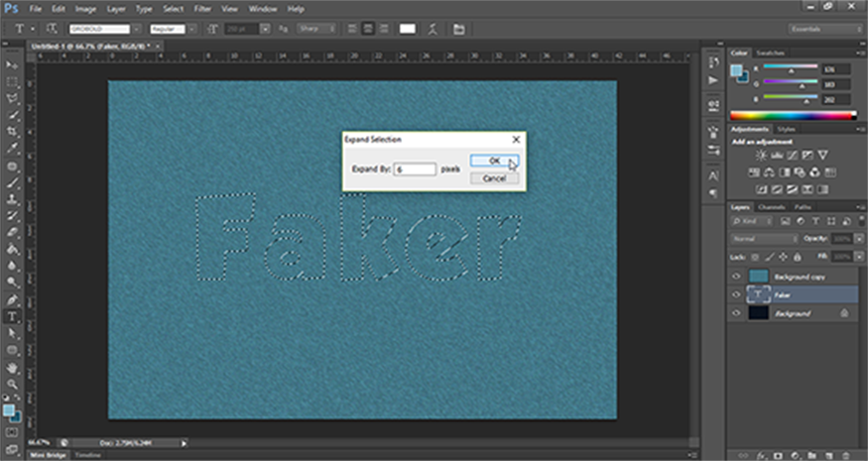The image size is (868, 461).
Task: Open the anti-aliasing Sharp dropdown
Action: point(316,29)
